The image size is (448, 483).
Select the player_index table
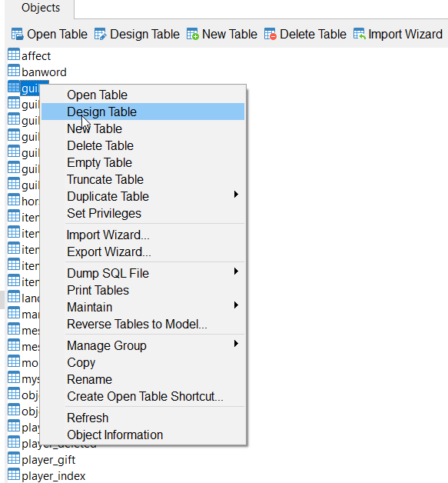pos(53,475)
